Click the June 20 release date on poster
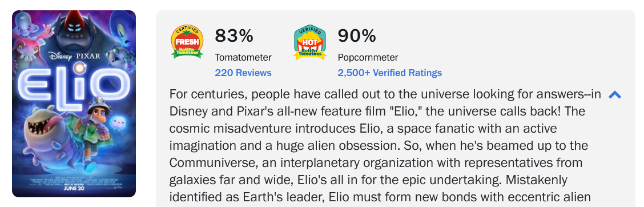644x207 pixels. (74, 189)
